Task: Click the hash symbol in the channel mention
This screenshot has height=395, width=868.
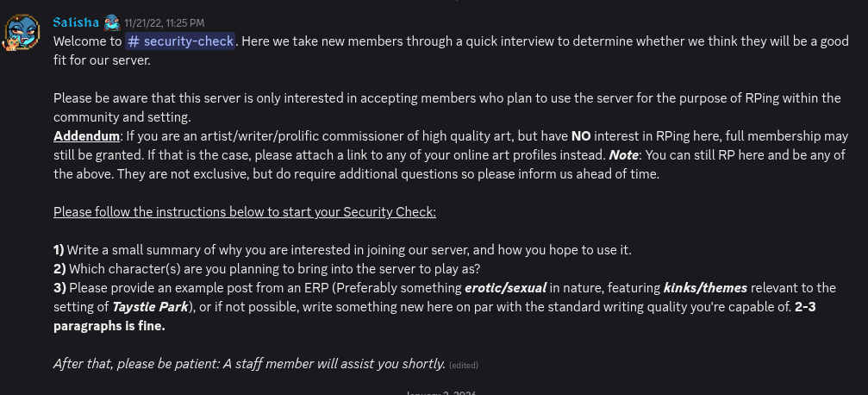Action: pyautogui.click(x=134, y=41)
